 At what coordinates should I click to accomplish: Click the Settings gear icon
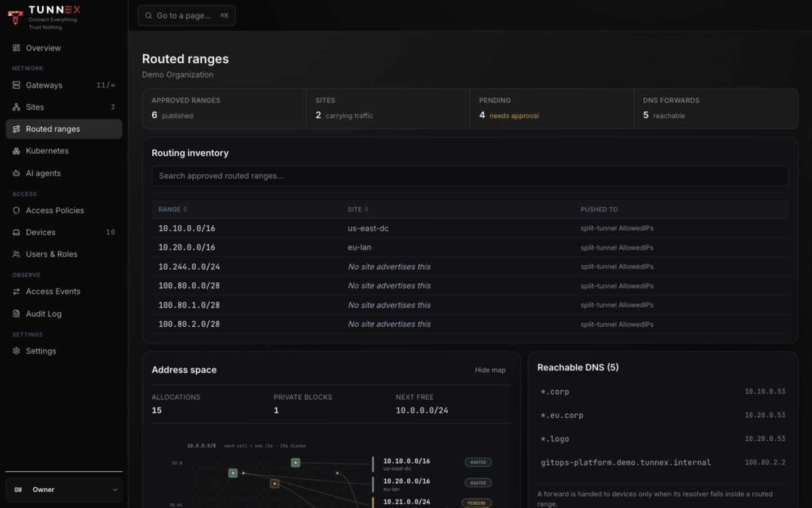pos(16,351)
